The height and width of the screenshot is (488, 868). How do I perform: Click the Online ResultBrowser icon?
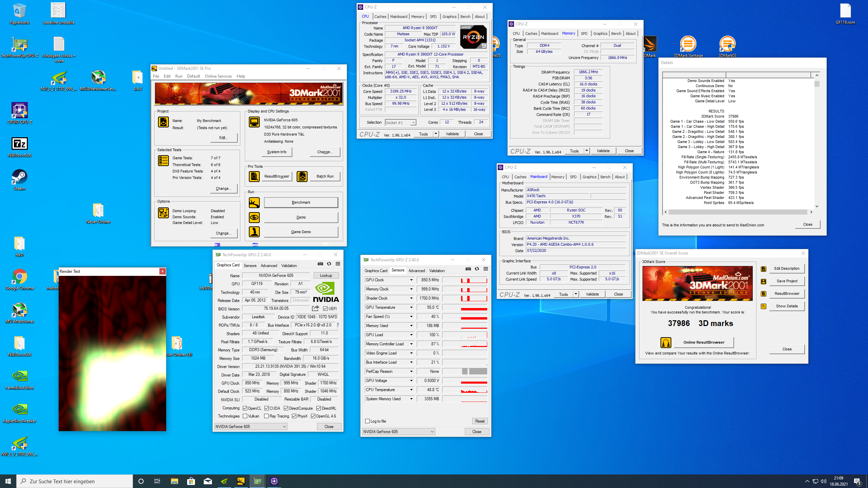(x=666, y=342)
